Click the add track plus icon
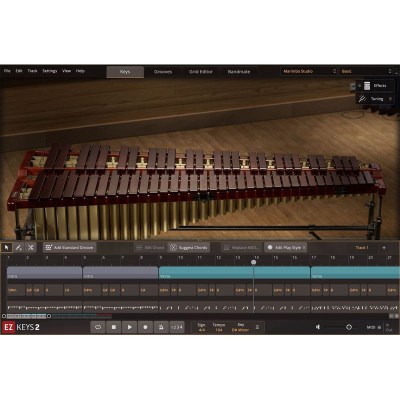Viewport: 400px width, 400px height. [x=384, y=248]
